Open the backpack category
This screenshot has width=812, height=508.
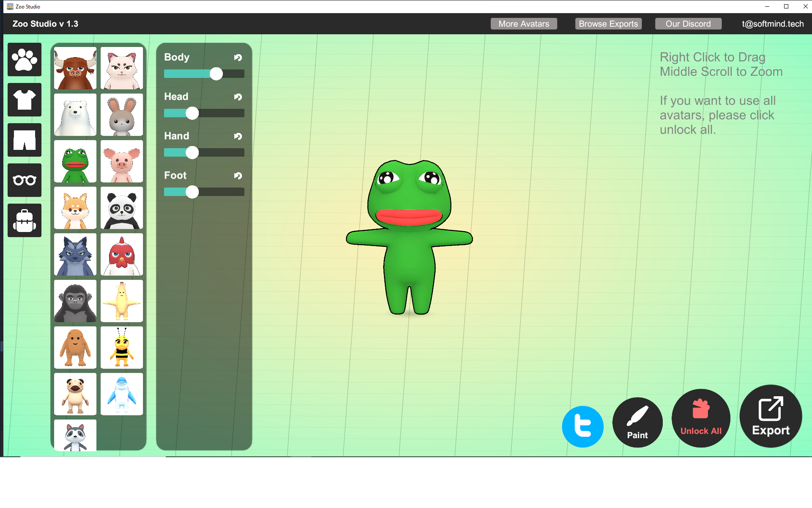(25, 221)
